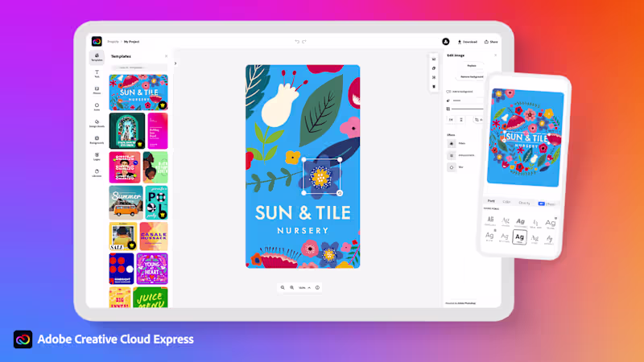
Task: Open the Blur effect option
Action: (x=455, y=167)
